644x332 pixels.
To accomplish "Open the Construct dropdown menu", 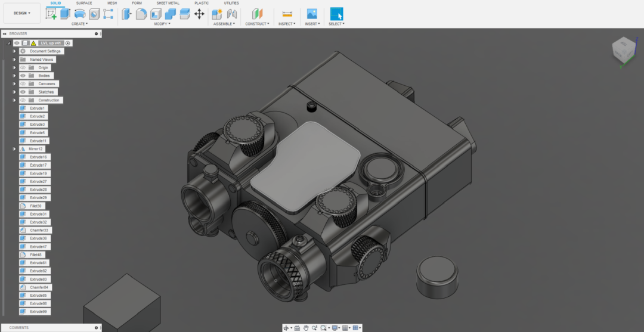I will pos(257,24).
